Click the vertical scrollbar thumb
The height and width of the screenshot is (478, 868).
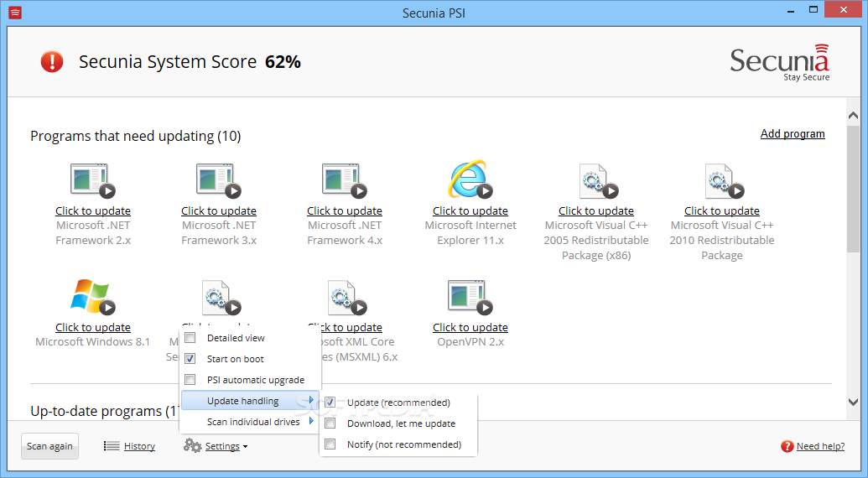(x=853, y=188)
